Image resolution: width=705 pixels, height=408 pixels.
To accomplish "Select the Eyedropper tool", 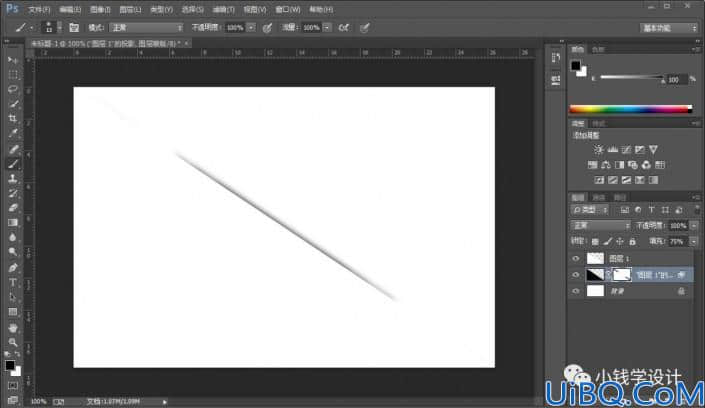I will [x=13, y=133].
